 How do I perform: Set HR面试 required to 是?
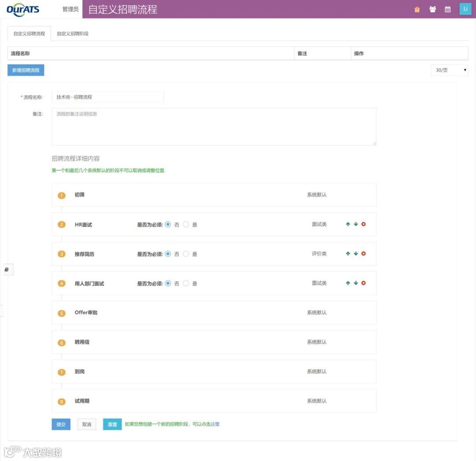pyautogui.click(x=186, y=224)
